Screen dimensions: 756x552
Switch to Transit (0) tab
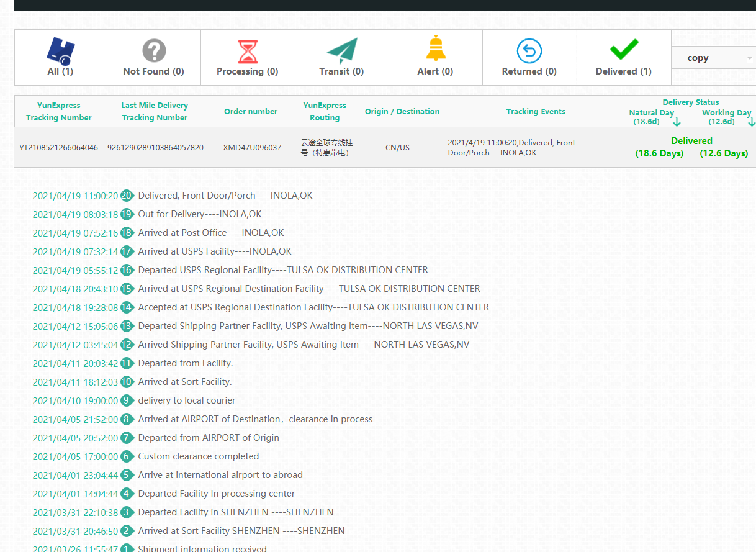click(341, 71)
